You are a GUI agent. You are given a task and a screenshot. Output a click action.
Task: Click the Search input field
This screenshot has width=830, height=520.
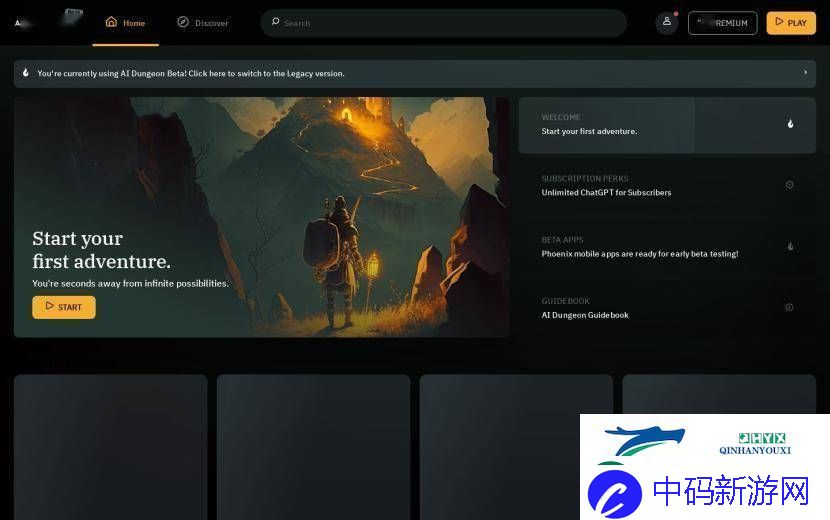click(x=444, y=23)
